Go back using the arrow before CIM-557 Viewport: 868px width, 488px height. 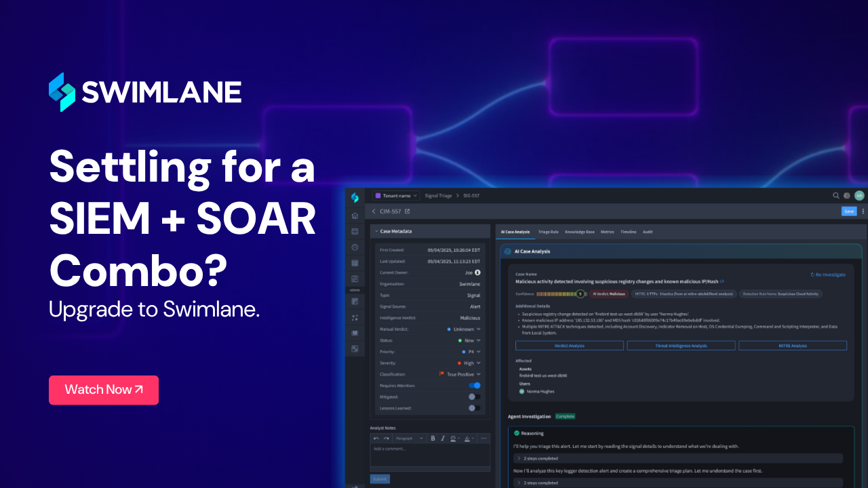click(x=374, y=211)
